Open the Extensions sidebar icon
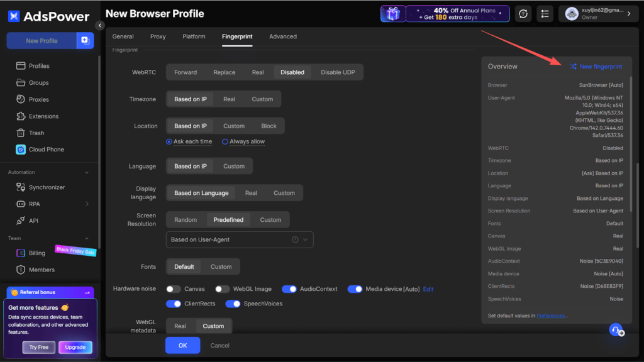This screenshot has height=362, width=644. point(20,116)
